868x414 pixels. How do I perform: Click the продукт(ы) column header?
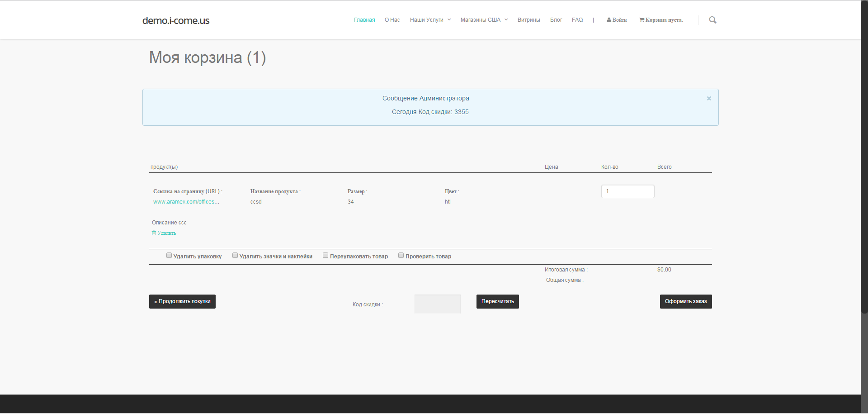(164, 167)
